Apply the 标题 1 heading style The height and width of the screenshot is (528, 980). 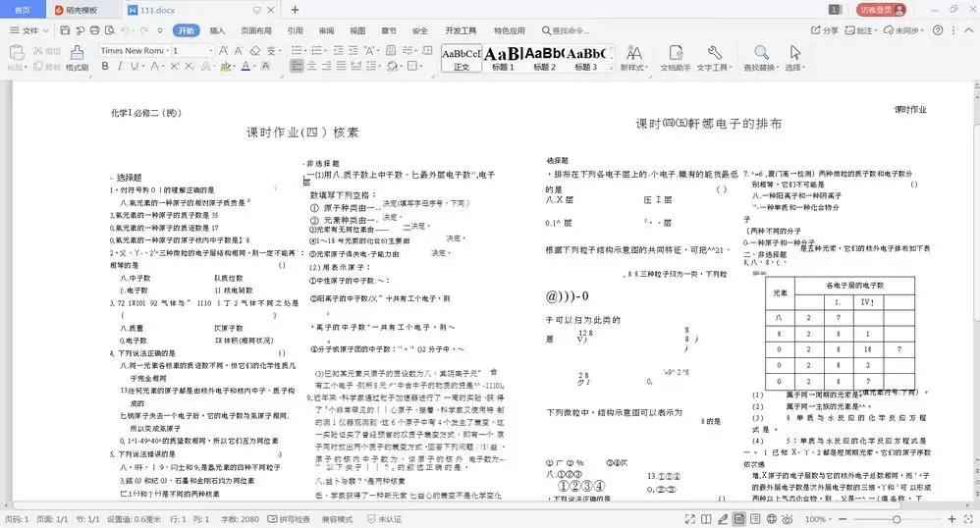pos(503,57)
